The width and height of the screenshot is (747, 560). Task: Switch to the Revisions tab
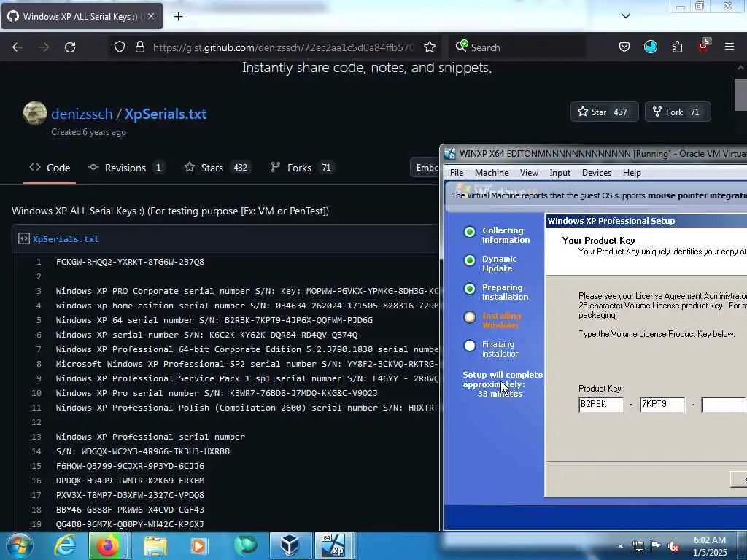click(125, 168)
